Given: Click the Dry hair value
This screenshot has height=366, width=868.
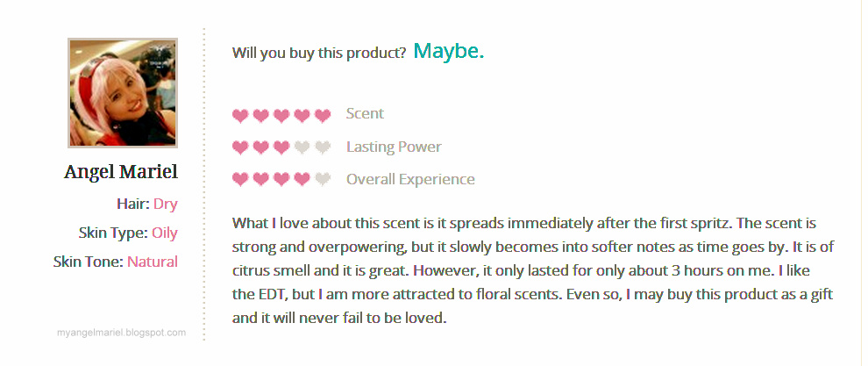Looking at the screenshot, I should (165, 205).
